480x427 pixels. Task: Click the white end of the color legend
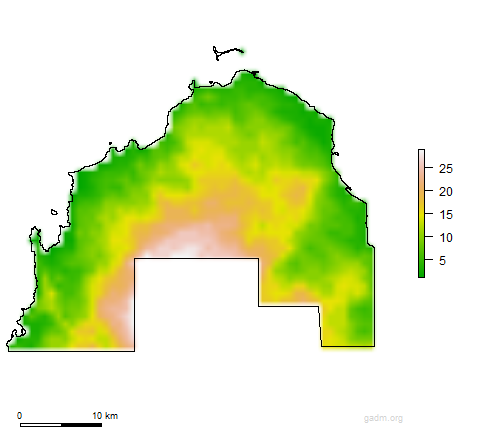(x=421, y=154)
